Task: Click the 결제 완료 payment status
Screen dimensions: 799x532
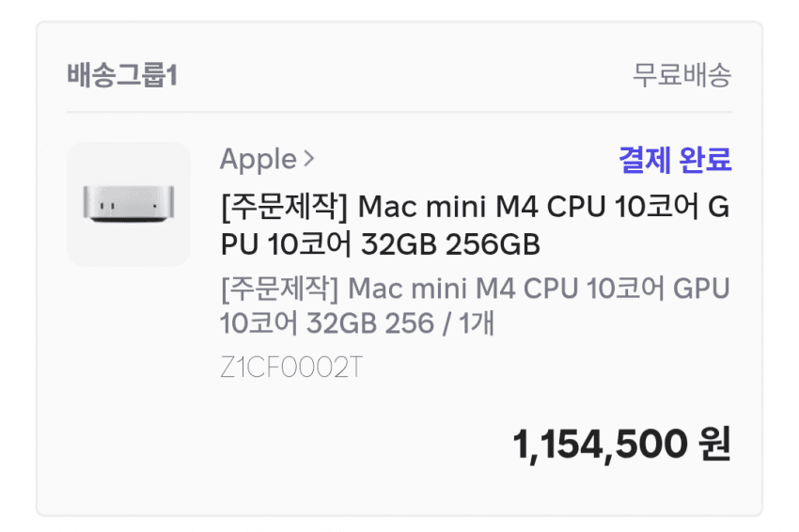Action: (x=674, y=160)
